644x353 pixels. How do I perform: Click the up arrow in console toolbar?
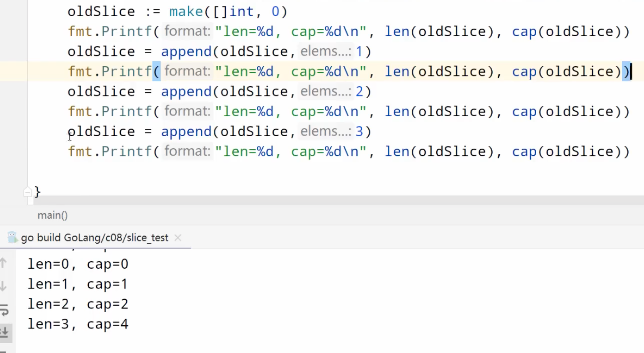coord(3,264)
